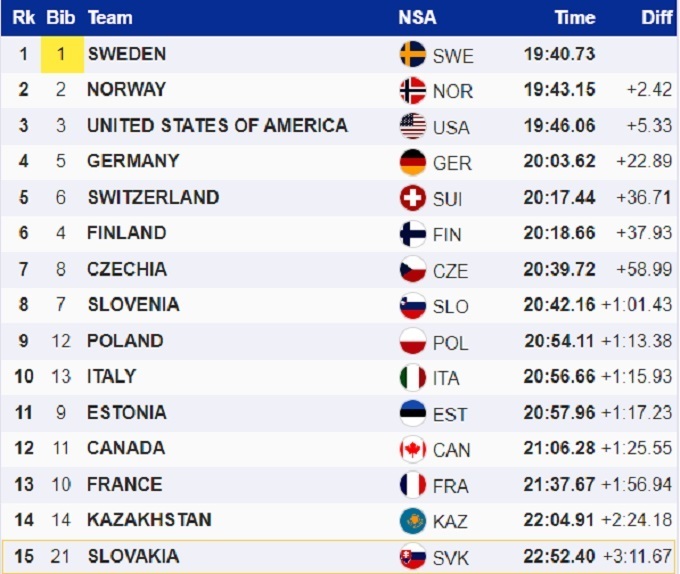Click the NSA column header
Viewport: 680px width, 574px height.
coord(417,18)
